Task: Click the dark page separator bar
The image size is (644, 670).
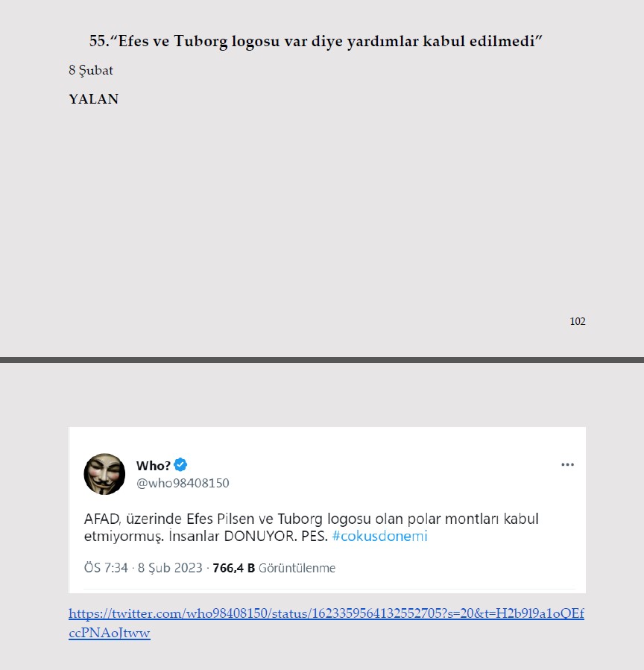Action: [x=322, y=360]
